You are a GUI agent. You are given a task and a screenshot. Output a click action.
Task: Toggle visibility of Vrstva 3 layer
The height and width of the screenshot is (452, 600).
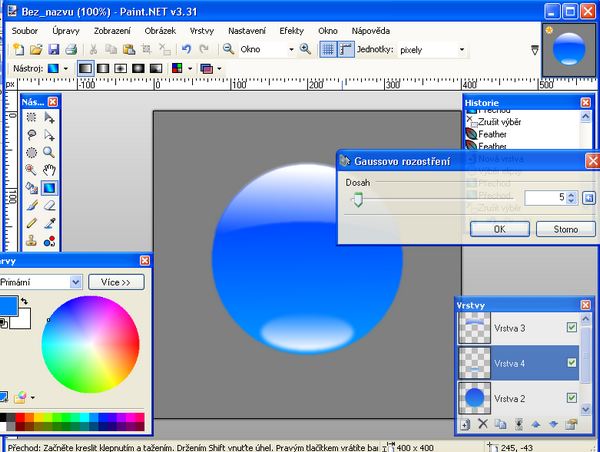pos(571,327)
